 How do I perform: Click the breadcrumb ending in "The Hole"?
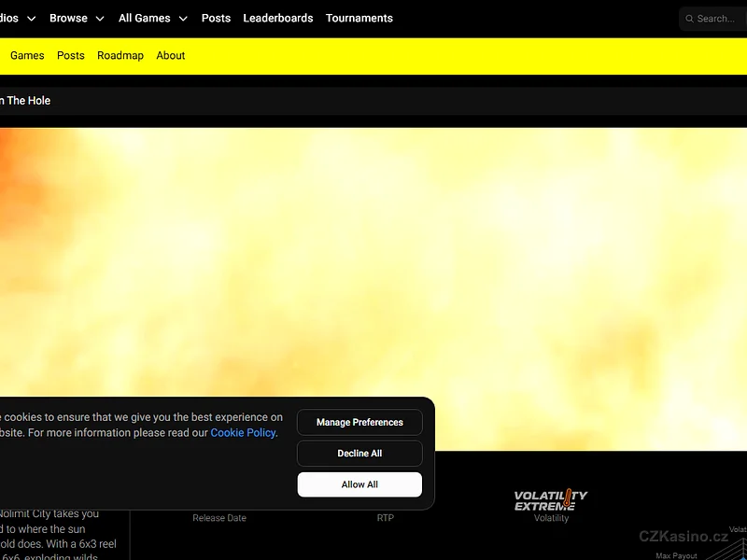pos(26,101)
